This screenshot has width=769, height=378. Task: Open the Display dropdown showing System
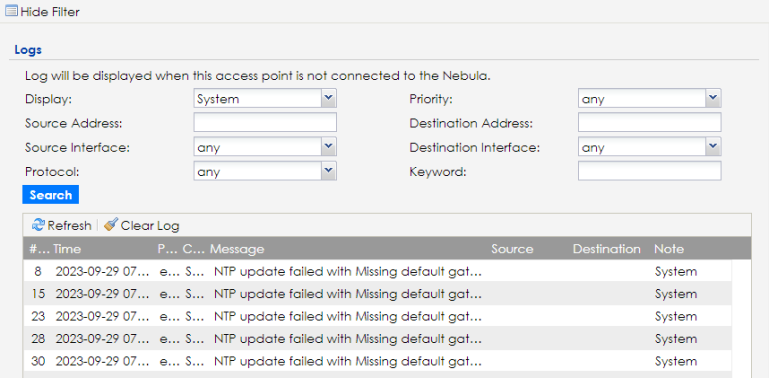(x=265, y=99)
